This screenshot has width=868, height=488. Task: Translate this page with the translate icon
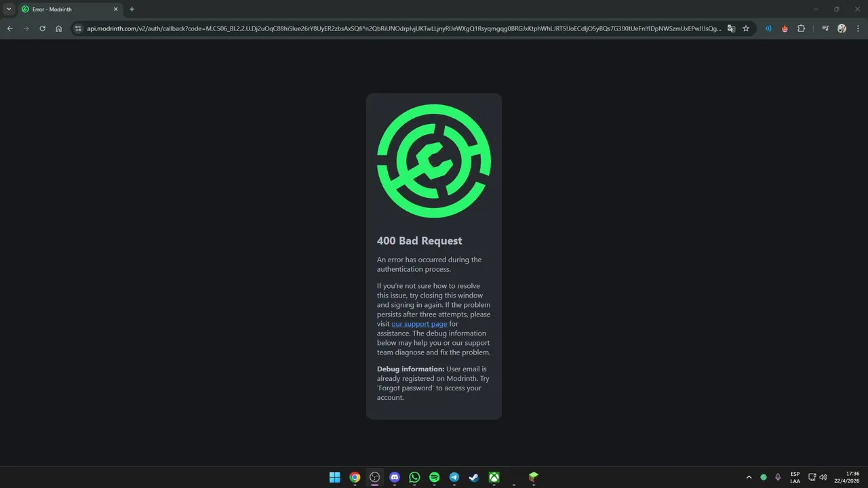coord(731,28)
